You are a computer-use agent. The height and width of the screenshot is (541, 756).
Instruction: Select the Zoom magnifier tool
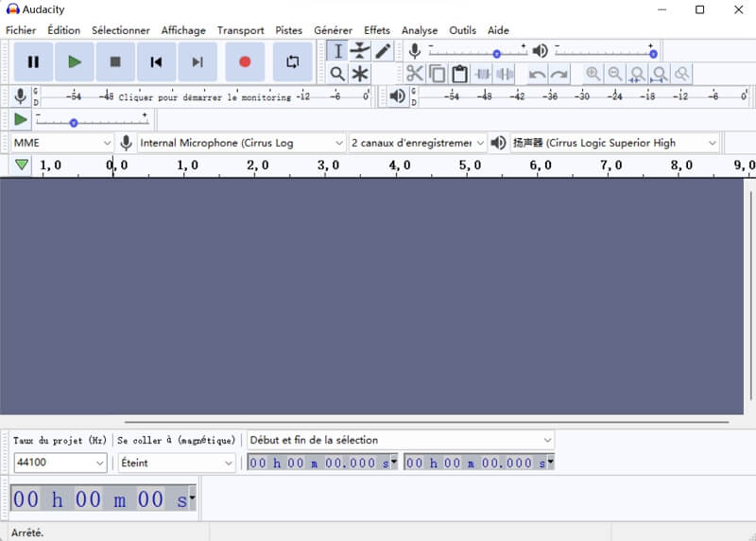338,74
